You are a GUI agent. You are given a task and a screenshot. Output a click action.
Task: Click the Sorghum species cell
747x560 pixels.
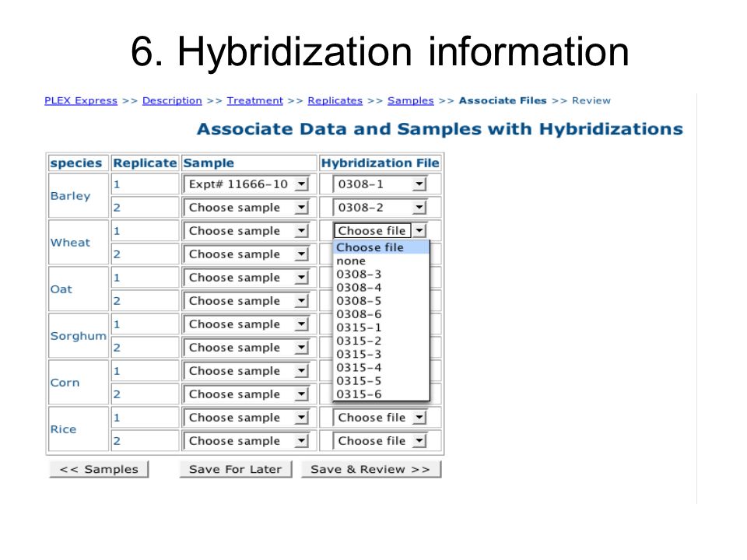79,336
